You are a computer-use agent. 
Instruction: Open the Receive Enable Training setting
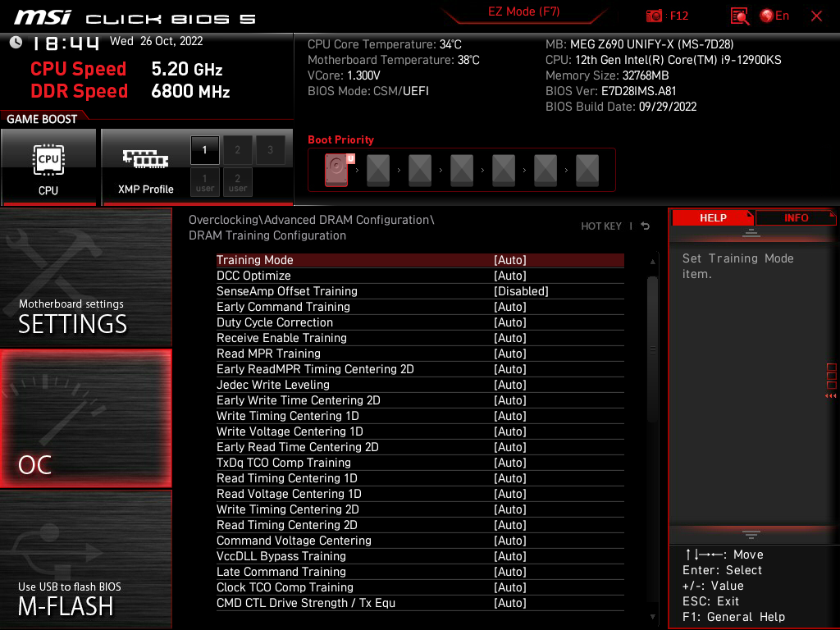click(420, 338)
